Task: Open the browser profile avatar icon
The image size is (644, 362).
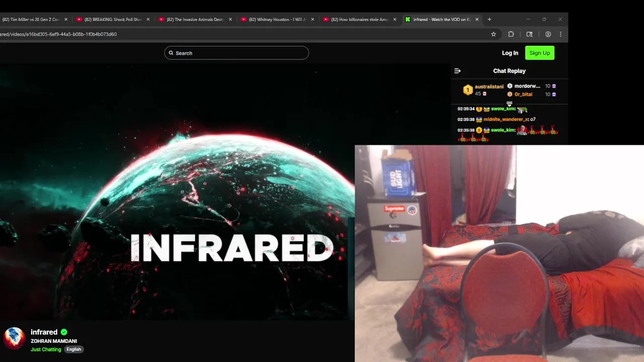Action: click(548, 34)
